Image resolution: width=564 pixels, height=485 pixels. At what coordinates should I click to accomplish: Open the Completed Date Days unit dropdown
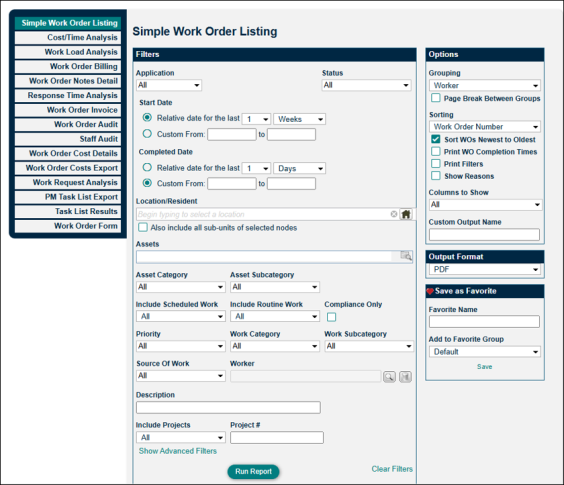(x=299, y=168)
